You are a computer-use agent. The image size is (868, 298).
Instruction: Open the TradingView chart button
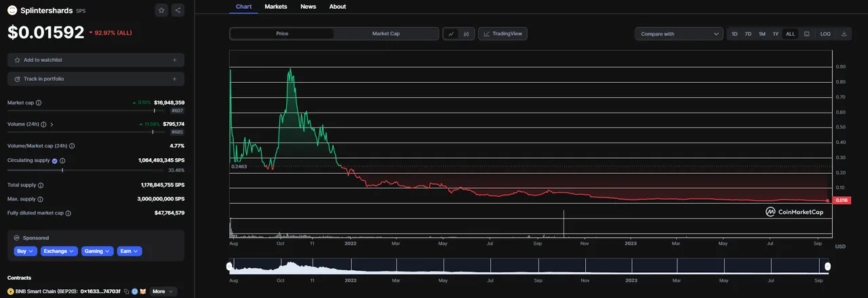tap(502, 34)
